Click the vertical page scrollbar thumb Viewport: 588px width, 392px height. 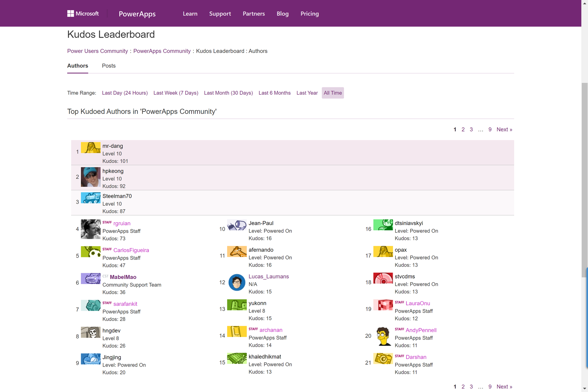(x=584, y=179)
